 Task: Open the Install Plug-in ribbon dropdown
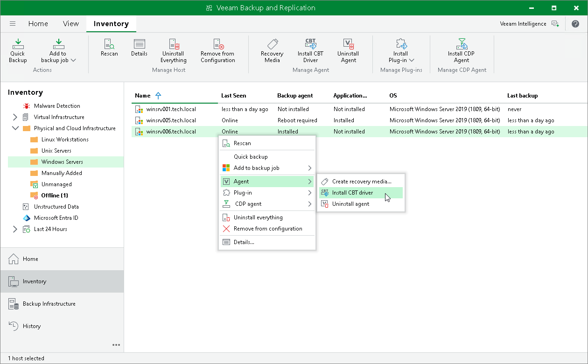coord(400,50)
